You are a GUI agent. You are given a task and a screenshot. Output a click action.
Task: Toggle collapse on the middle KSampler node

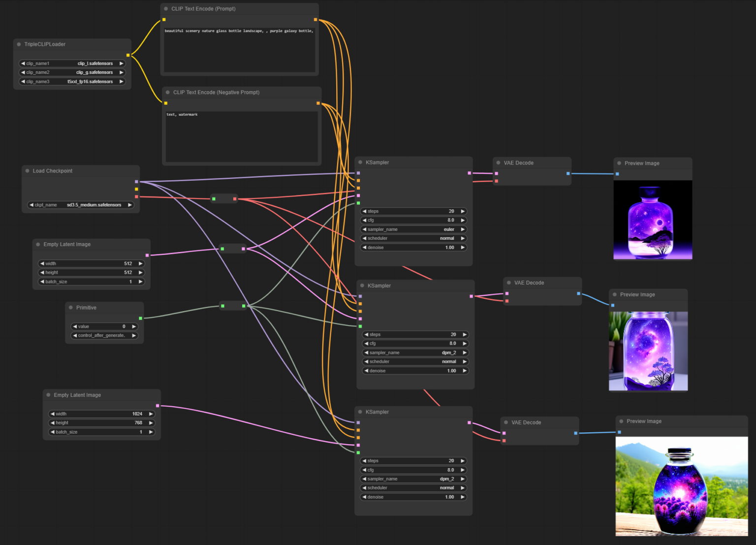363,285
